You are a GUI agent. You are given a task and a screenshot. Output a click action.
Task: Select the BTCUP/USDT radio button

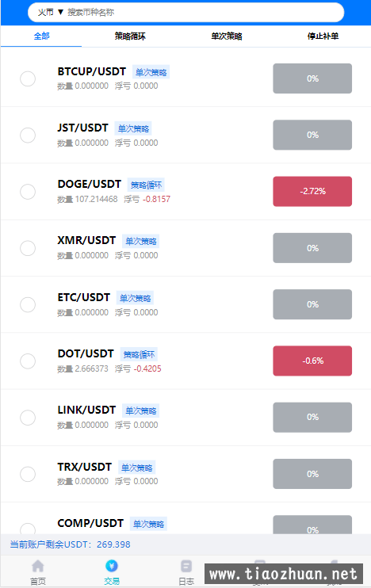pos(28,78)
